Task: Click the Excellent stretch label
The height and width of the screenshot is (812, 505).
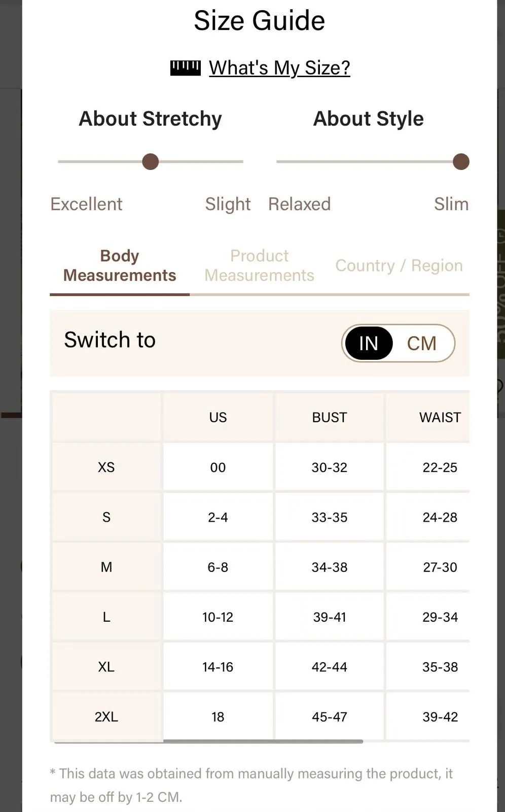Action: [86, 204]
